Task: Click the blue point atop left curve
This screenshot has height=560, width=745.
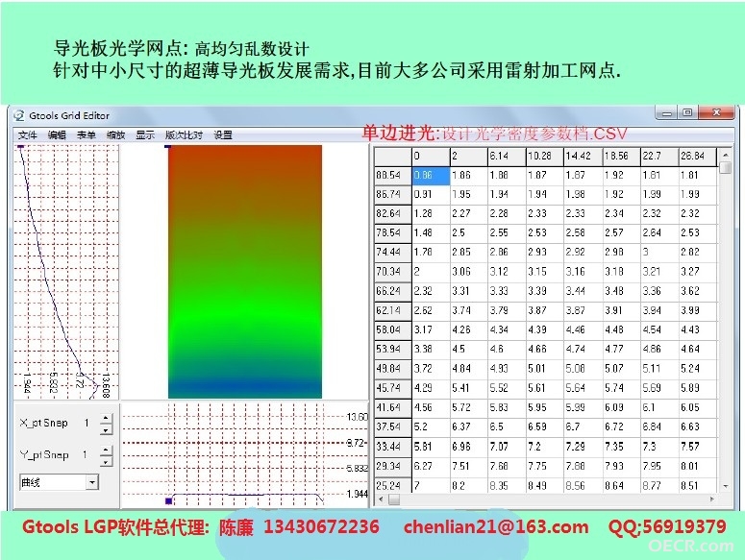Action: pos(20,147)
